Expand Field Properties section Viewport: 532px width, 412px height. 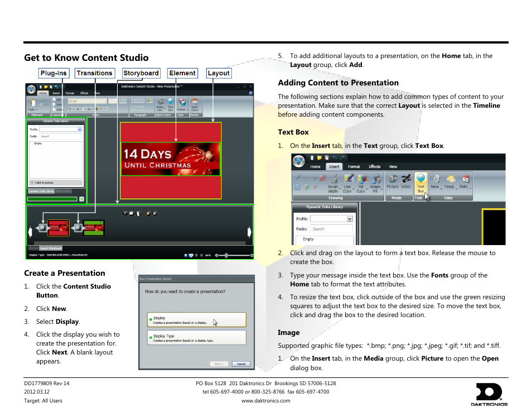(32, 183)
